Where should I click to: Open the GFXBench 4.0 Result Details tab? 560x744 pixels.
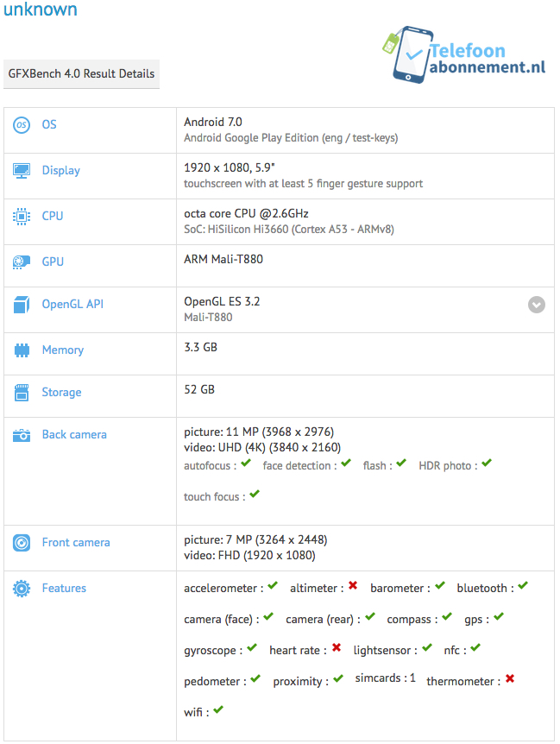(x=82, y=74)
